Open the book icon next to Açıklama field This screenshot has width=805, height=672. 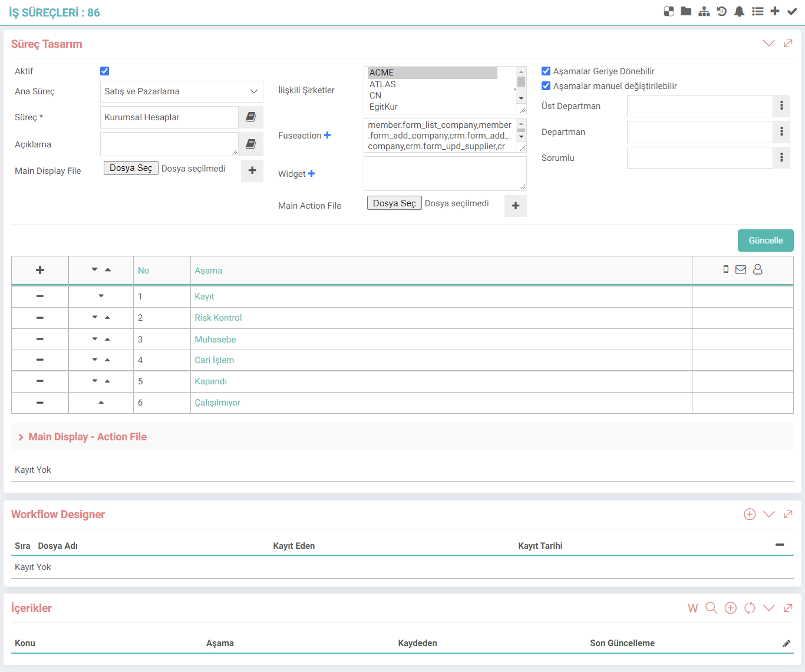251,144
